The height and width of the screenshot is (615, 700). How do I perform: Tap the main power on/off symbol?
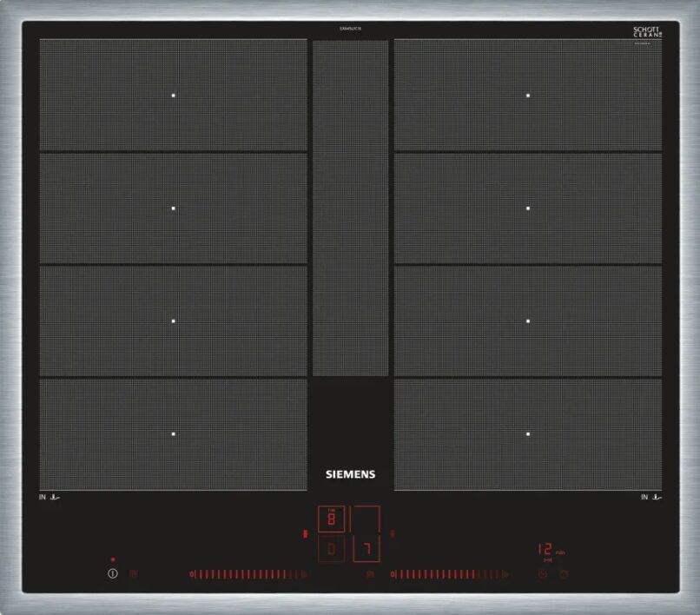click(x=113, y=573)
